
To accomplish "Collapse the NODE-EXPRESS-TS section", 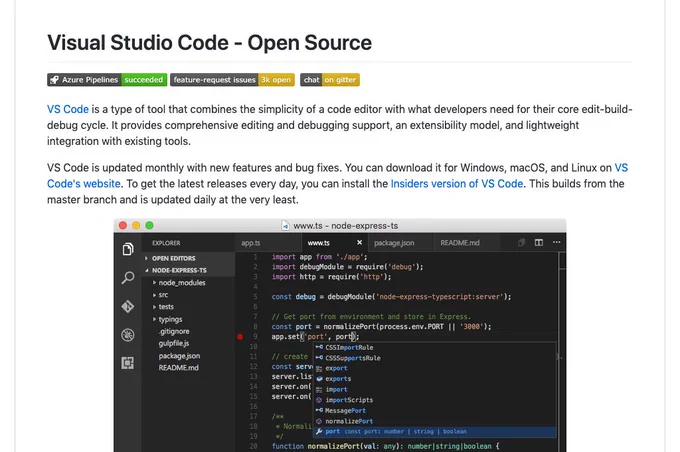I will click(189, 270).
